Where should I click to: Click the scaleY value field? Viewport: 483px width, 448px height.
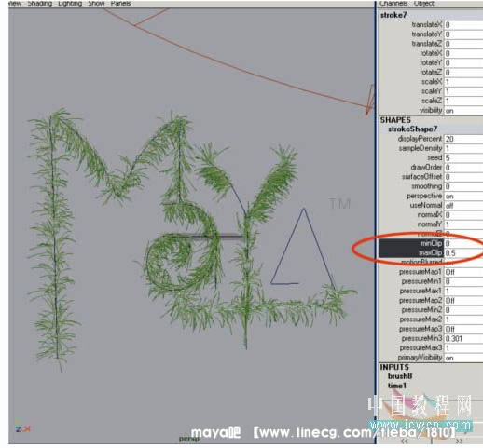click(x=463, y=91)
